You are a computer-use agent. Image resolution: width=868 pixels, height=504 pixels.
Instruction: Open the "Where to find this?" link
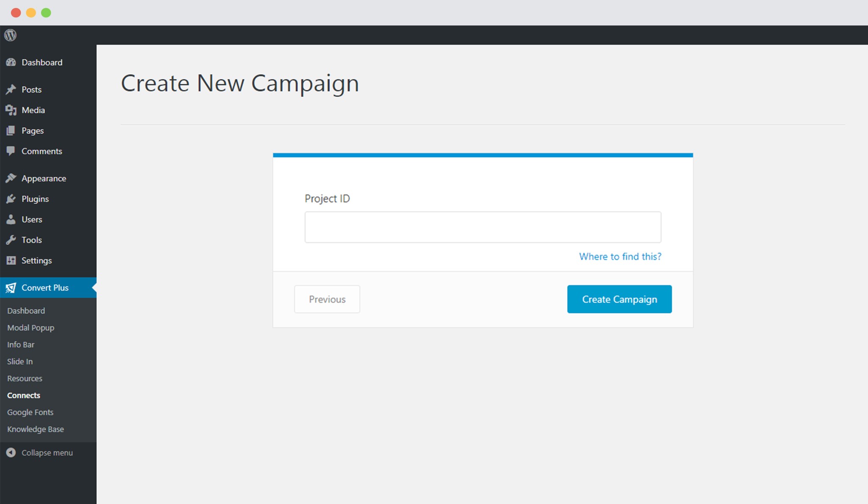[x=620, y=256]
